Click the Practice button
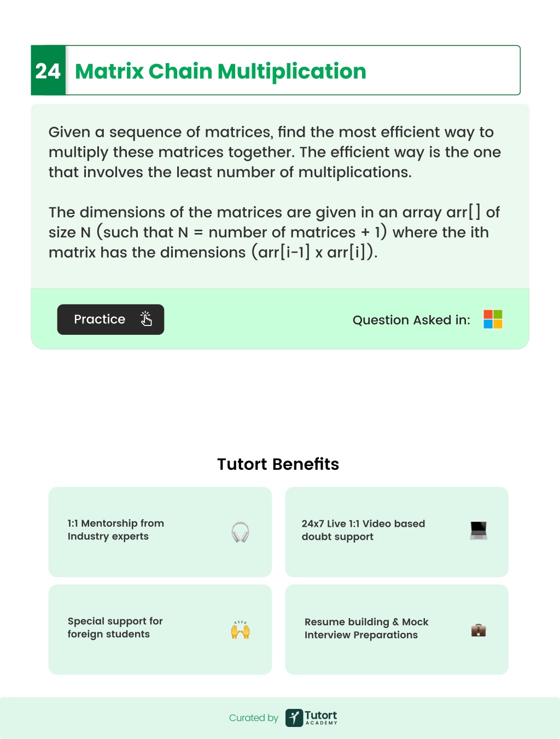 pos(110,319)
